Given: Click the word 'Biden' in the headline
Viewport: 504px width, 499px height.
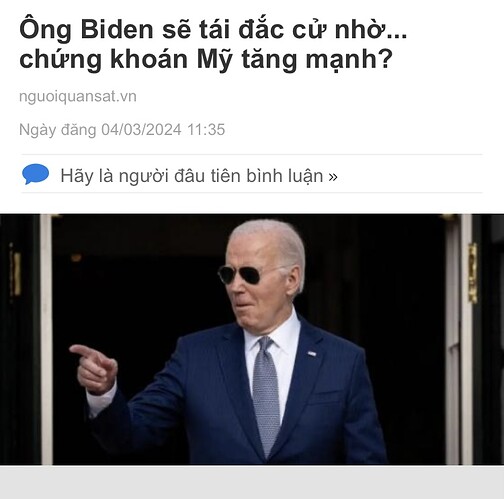Looking at the screenshot, I should [117, 30].
